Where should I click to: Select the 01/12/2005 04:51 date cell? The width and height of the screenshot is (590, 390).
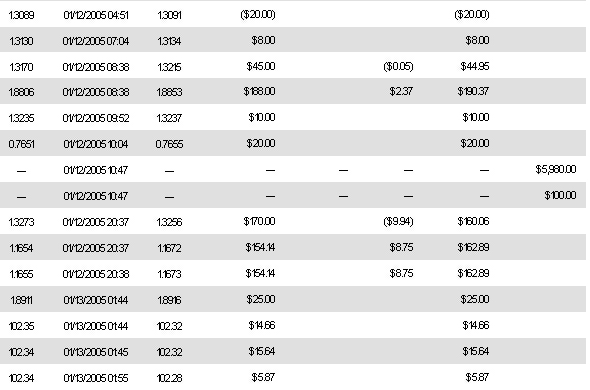point(96,15)
